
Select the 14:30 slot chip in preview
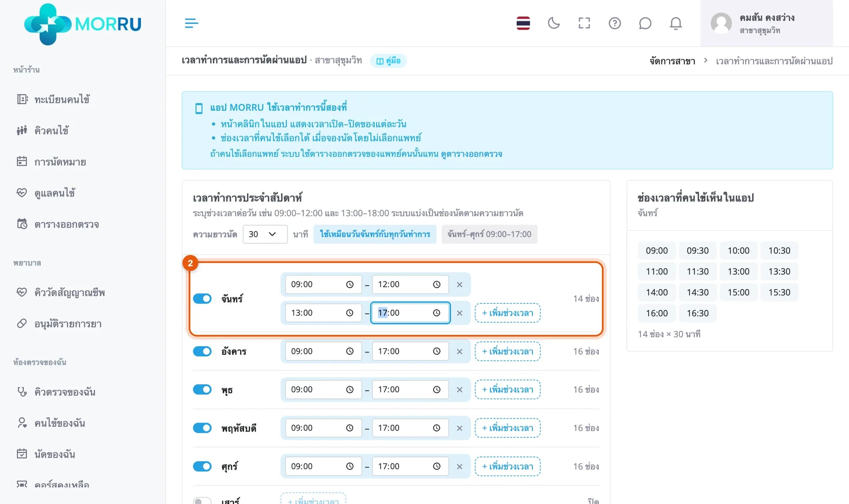697,292
